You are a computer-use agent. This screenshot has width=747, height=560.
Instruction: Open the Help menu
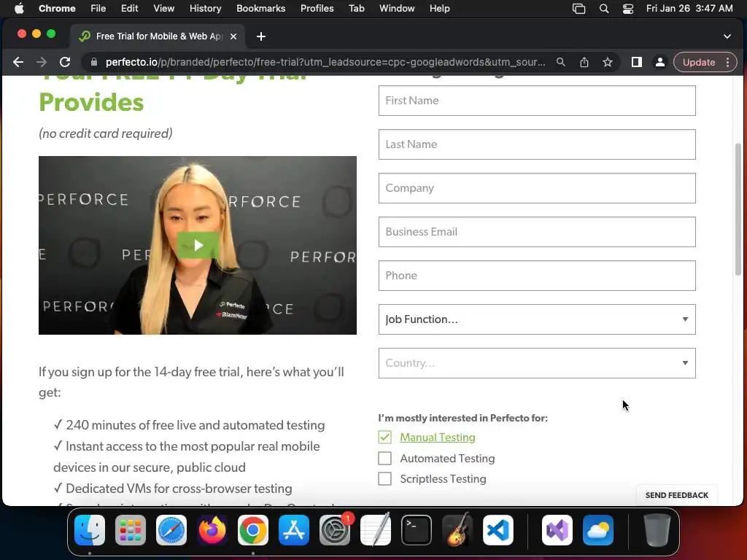click(x=439, y=9)
